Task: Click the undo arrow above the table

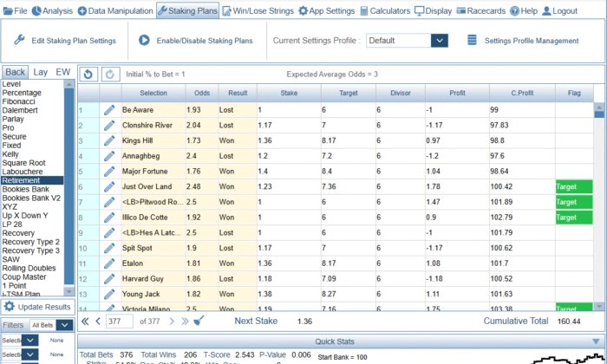Action: tap(88, 75)
